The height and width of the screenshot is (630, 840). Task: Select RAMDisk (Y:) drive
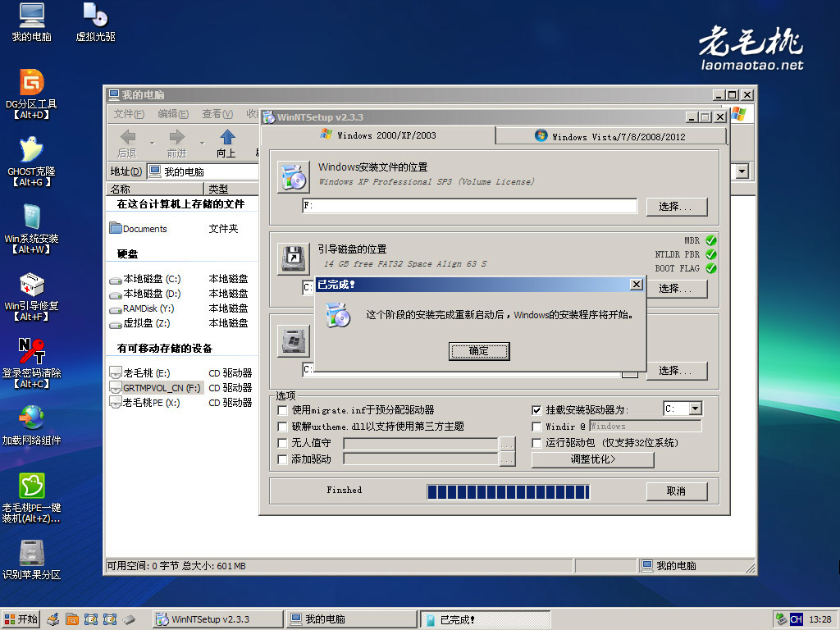tap(142, 308)
